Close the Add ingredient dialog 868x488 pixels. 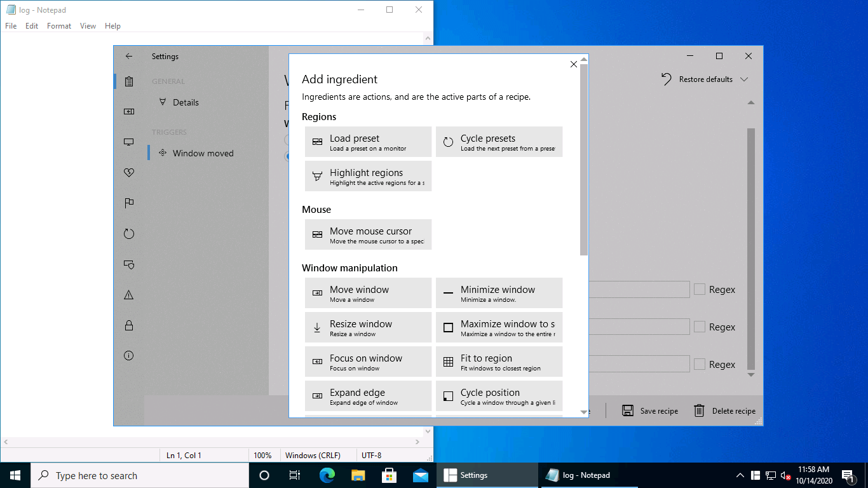[x=574, y=64]
